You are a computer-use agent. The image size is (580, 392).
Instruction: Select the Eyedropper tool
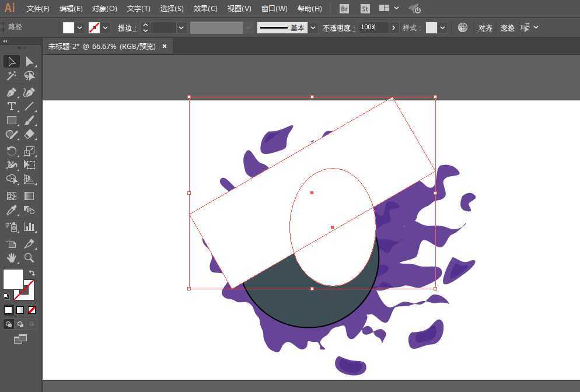[11, 211]
